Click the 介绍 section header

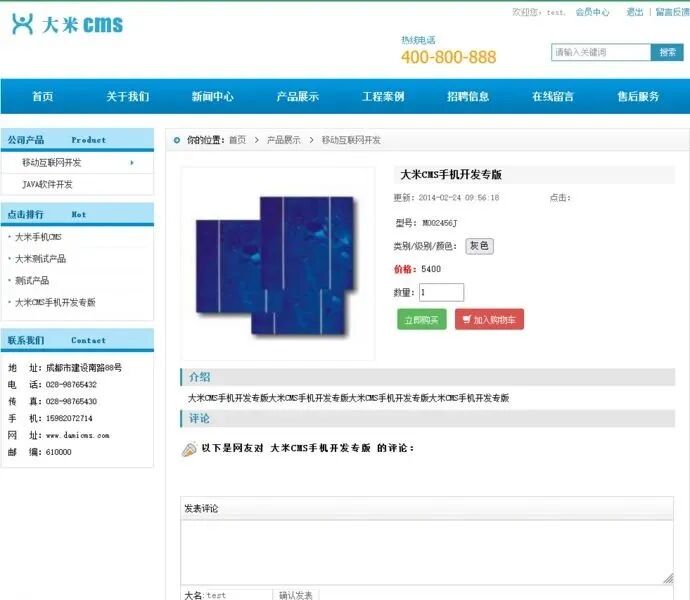(x=427, y=377)
